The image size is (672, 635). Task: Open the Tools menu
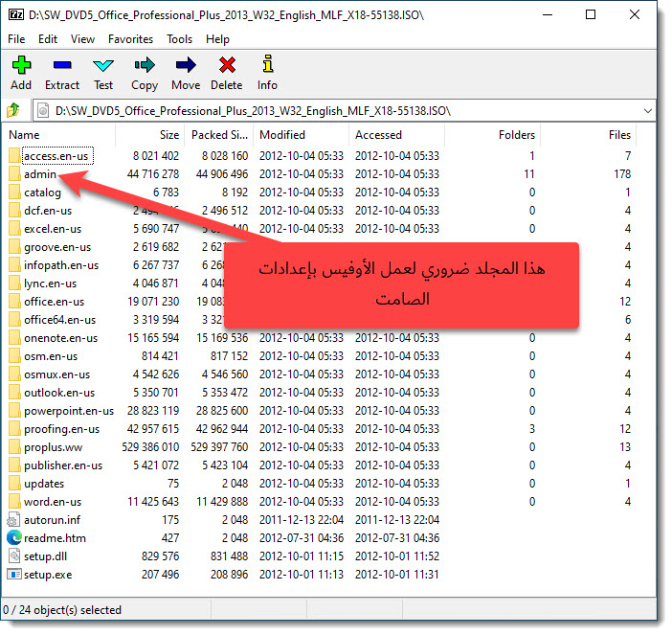click(x=180, y=39)
